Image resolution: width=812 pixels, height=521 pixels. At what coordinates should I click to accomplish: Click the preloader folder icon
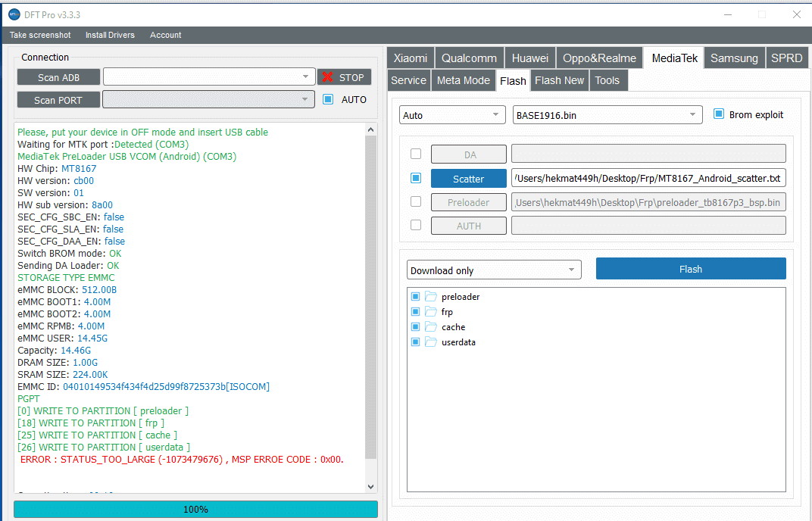431,296
